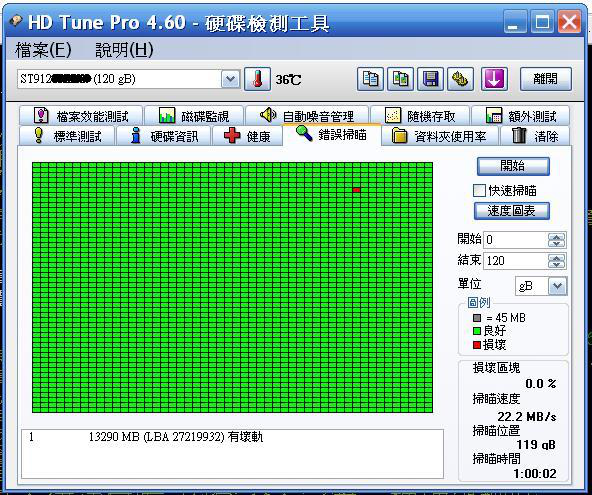
Task: Maximize the HD Tune Pro window
Action: [x=542, y=22]
